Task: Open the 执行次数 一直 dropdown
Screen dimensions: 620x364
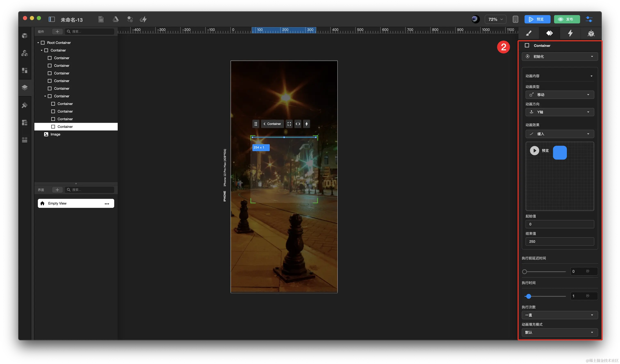Action: tap(560, 315)
